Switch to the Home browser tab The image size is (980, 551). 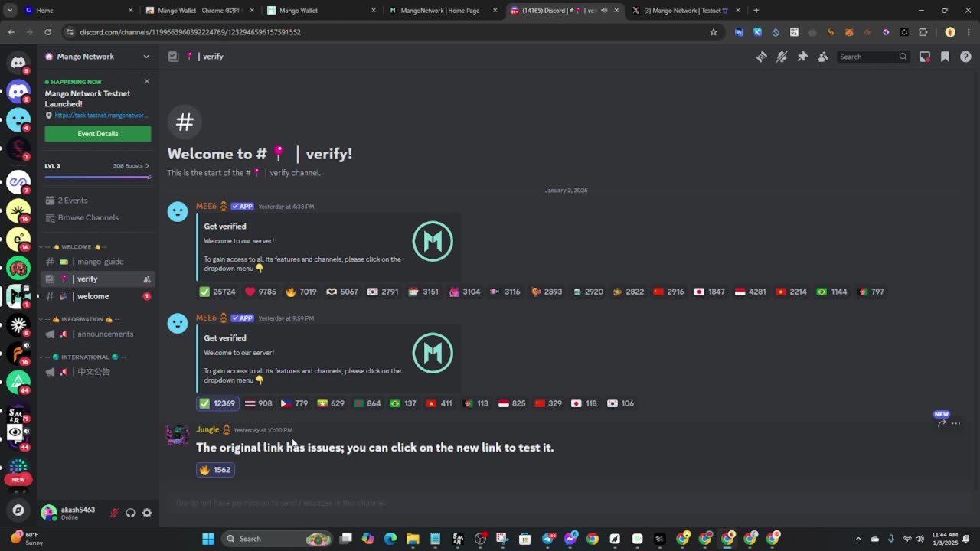79,11
